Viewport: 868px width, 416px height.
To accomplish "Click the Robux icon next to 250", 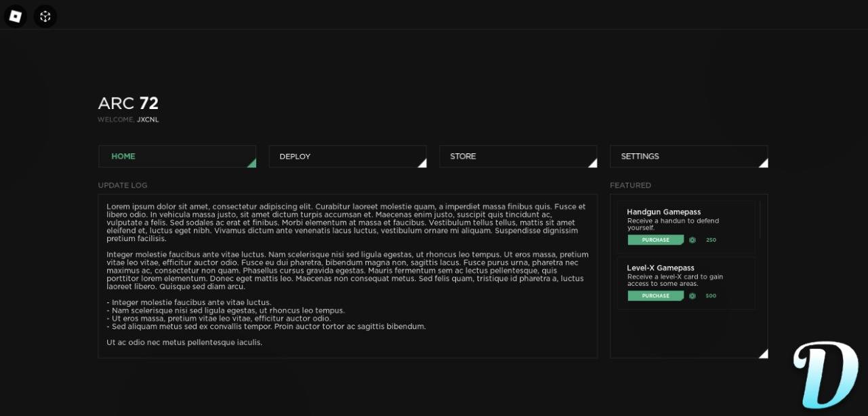I will click(x=692, y=240).
